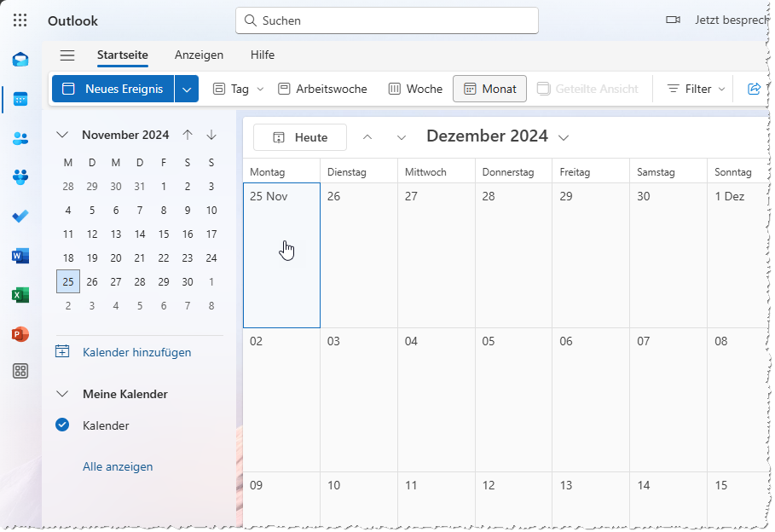The width and height of the screenshot is (775, 532).
Task: Open the Neues Ereignis dropdown arrow
Action: point(186,88)
